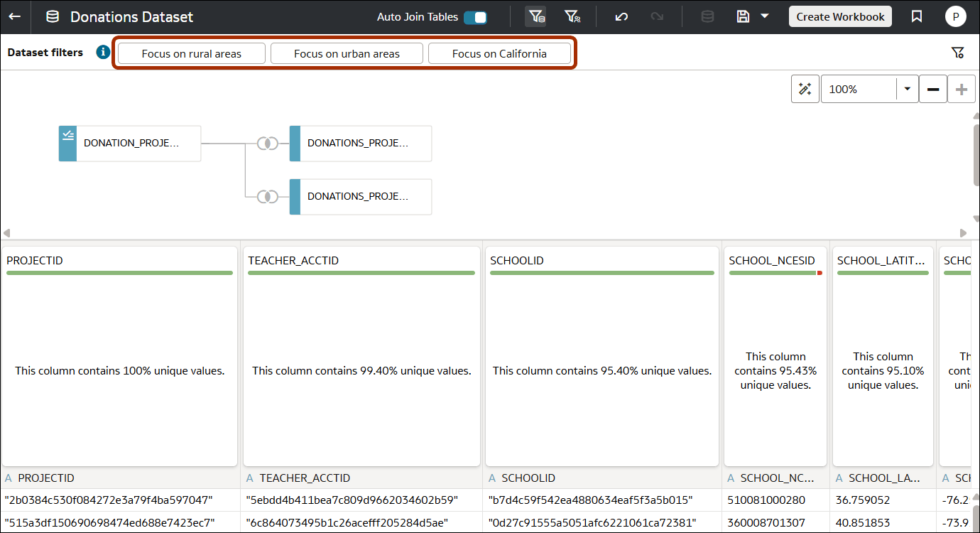Open the lower join node icon
The image size is (980, 533).
pyautogui.click(x=268, y=196)
